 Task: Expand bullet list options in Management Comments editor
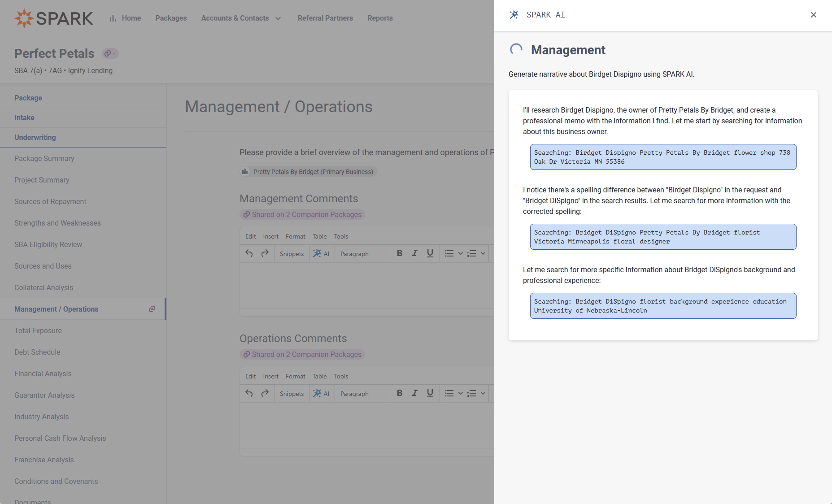click(x=460, y=253)
